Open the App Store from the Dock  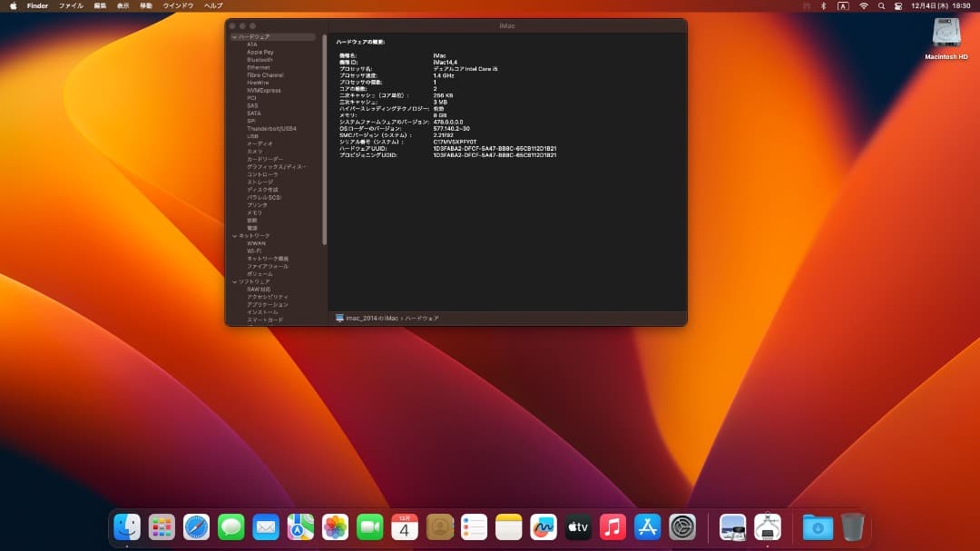(647, 526)
